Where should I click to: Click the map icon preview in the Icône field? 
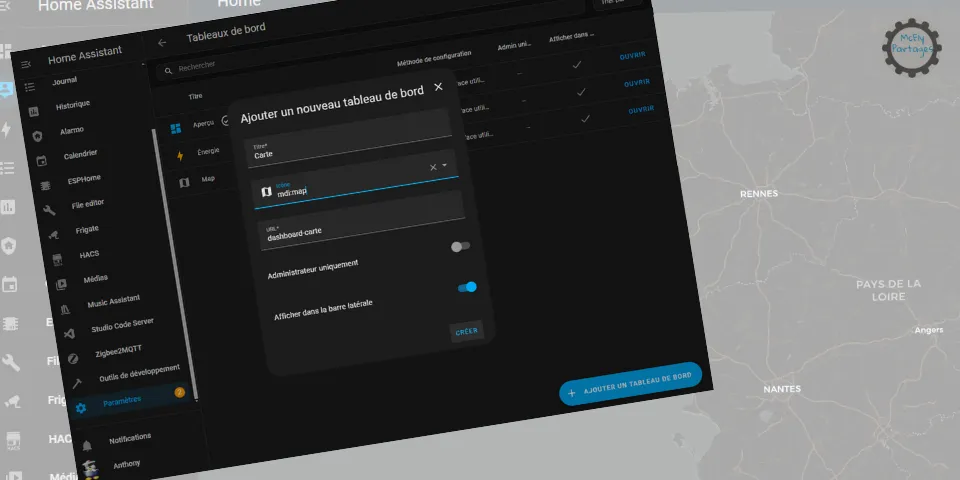click(266, 192)
